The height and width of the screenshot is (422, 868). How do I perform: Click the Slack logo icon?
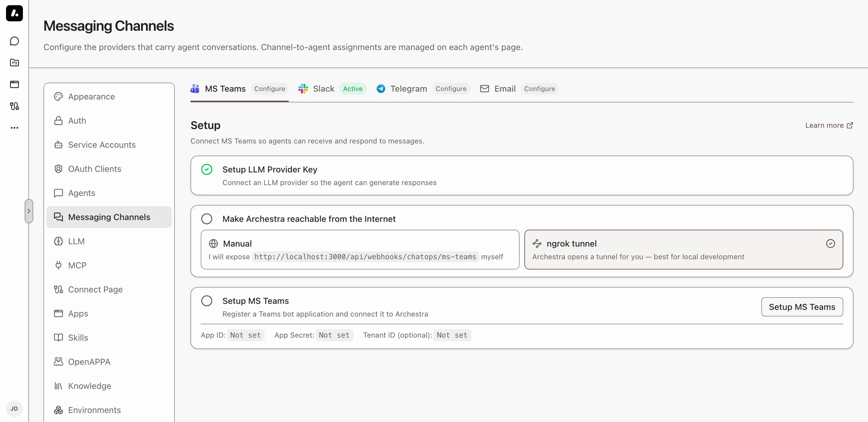point(303,89)
